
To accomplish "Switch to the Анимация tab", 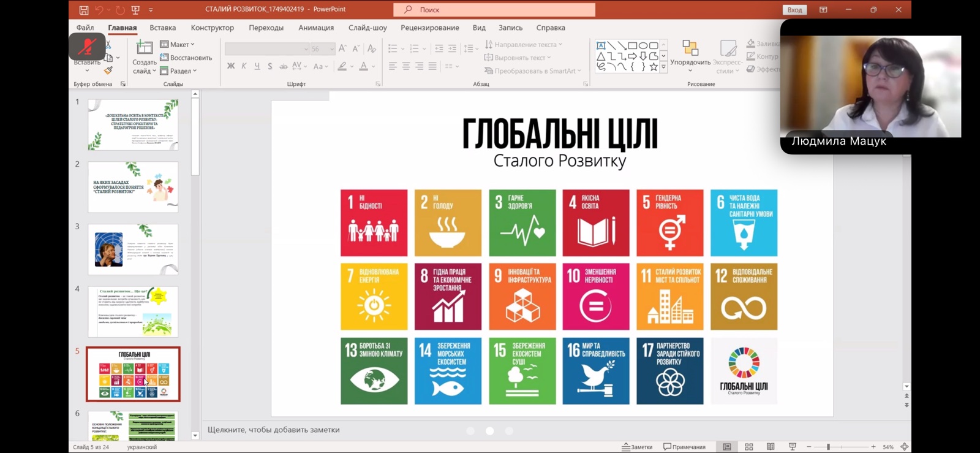I will click(316, 28).
